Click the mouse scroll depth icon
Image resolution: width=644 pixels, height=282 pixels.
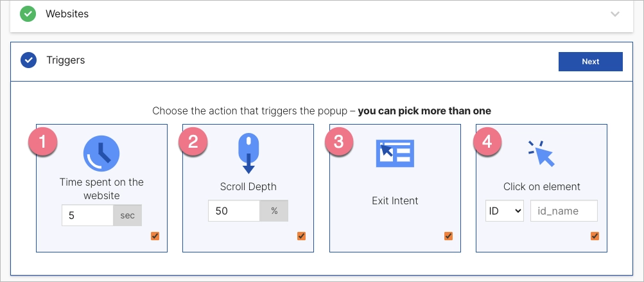pyautogui.click(x=248, y=153)
